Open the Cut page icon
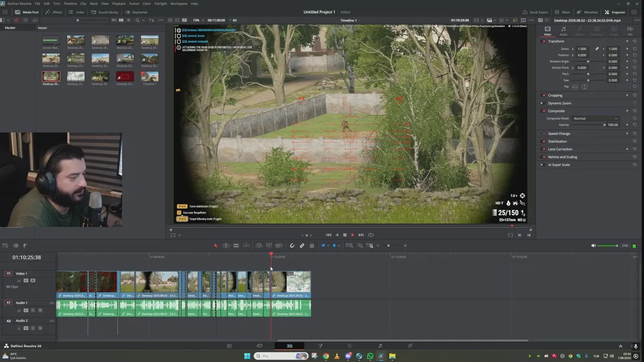 [x=260, y=346]
